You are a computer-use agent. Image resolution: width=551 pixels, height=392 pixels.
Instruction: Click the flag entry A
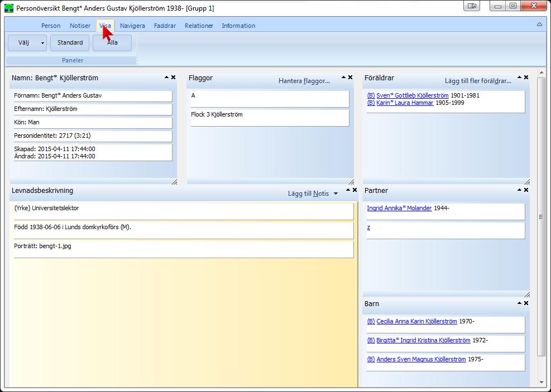click(270, 99)
